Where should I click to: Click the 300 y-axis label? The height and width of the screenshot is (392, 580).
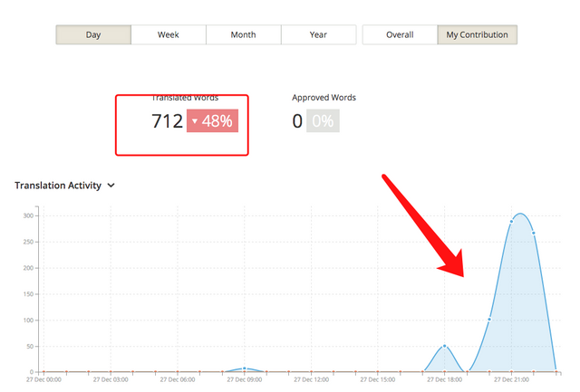(x=28, y=215)
